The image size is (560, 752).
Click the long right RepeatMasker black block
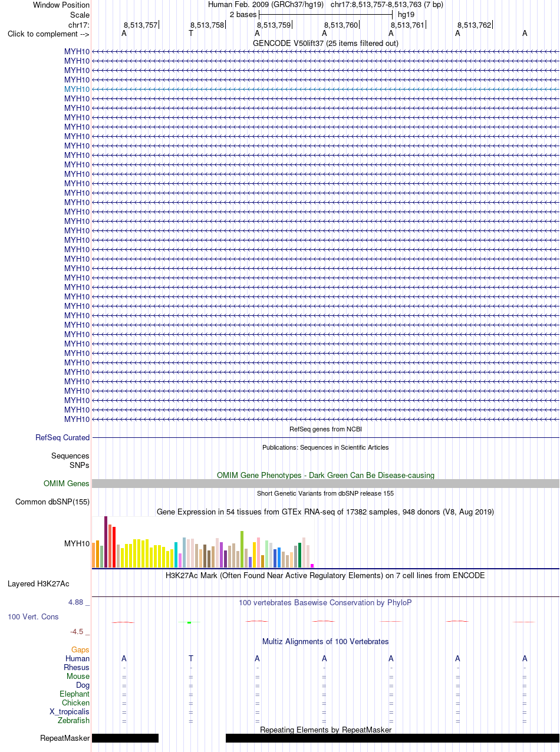tap(393, 738)
